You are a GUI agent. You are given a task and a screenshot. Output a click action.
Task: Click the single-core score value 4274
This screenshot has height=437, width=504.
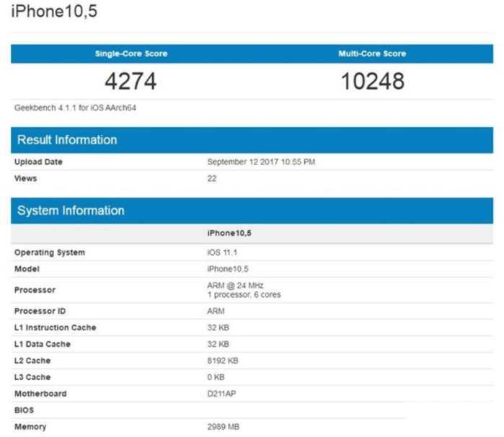click(130, 81)
